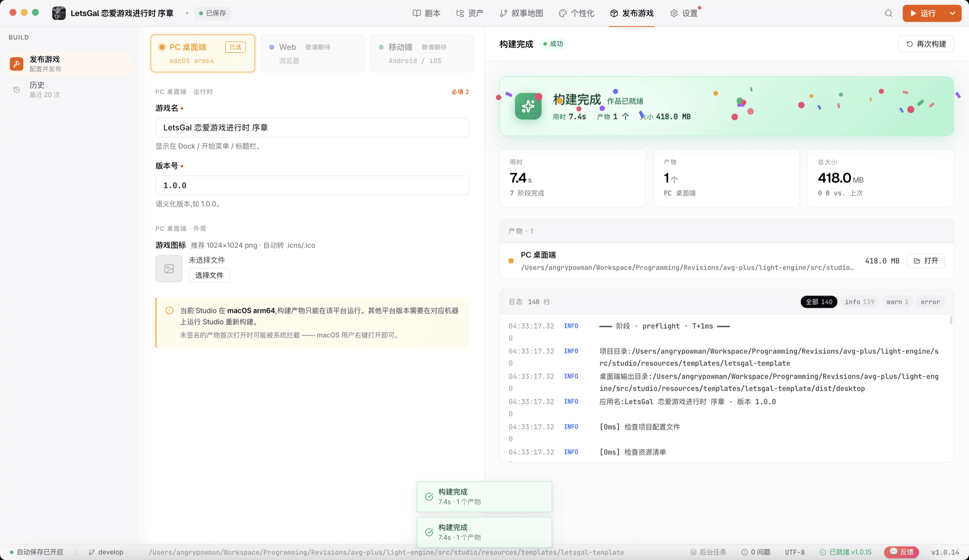
Task: Click the UTF-8 encoding indicator
Action: [795, 552]
